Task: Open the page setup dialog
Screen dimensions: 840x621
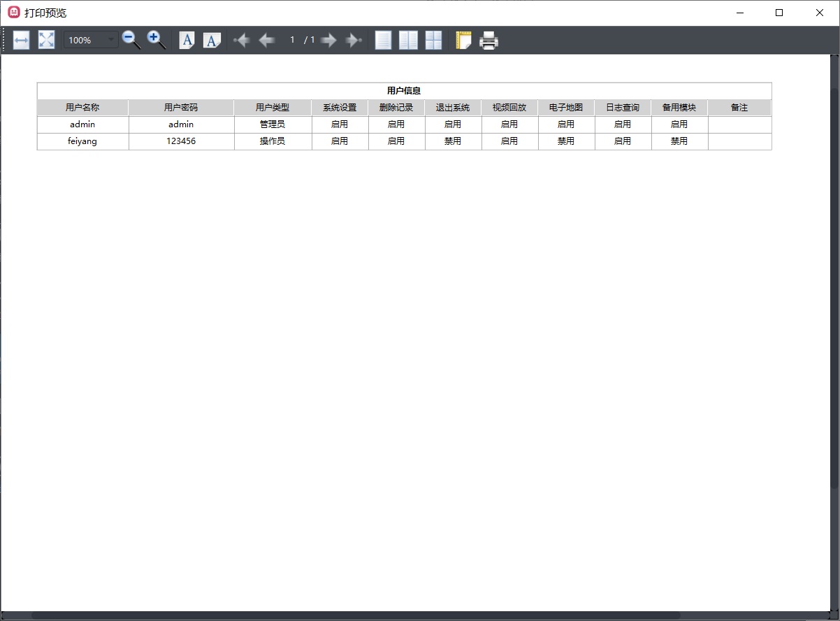Action: (463, 41)
